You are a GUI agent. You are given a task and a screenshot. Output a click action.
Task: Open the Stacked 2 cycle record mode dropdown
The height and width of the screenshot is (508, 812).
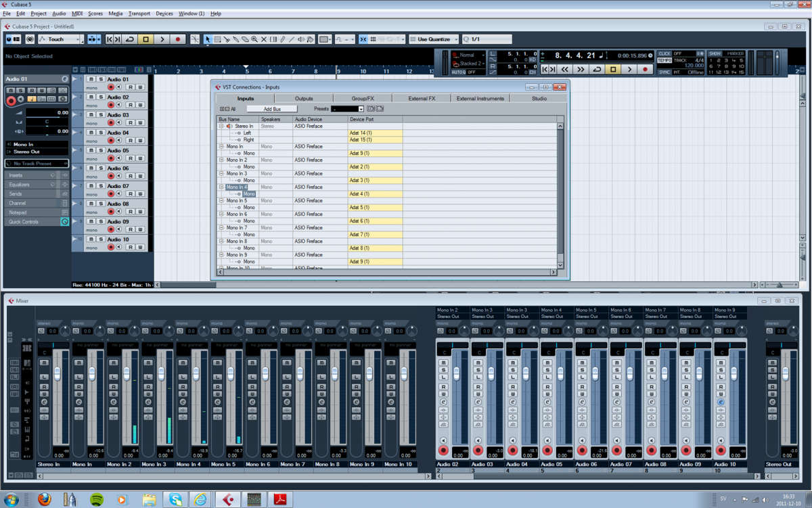[x=468, y=64]
